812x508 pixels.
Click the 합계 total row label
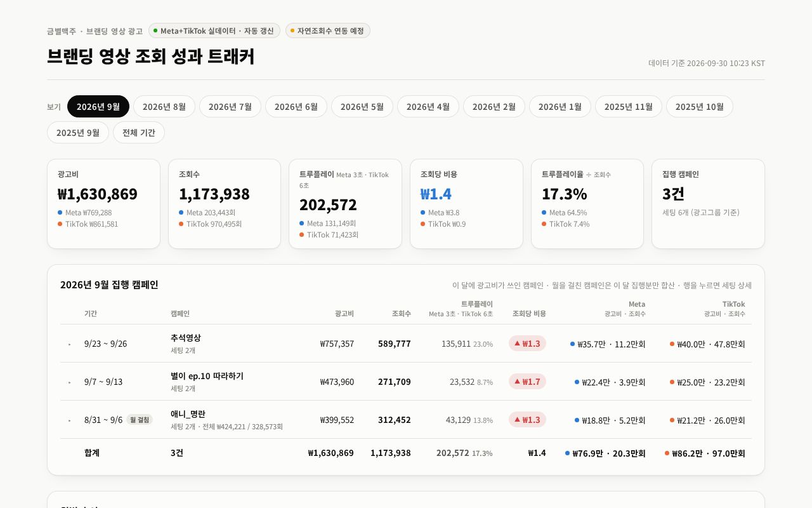(92, 453)
